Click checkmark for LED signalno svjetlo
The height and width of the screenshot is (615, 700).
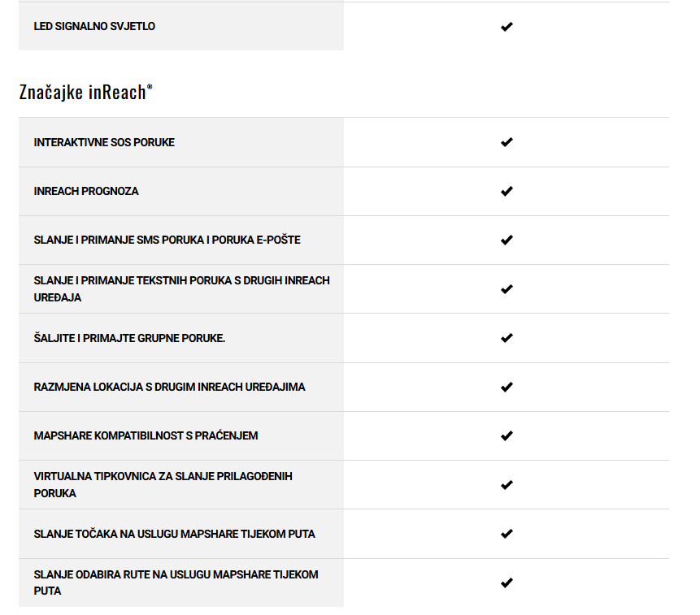pyautogui.click(x=507, y=27)
